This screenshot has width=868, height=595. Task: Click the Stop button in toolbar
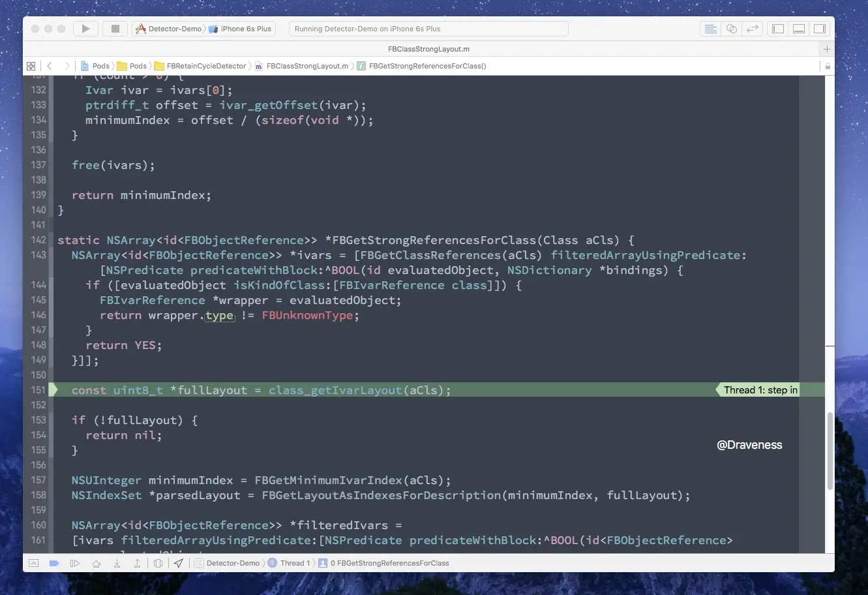(115, 29)
